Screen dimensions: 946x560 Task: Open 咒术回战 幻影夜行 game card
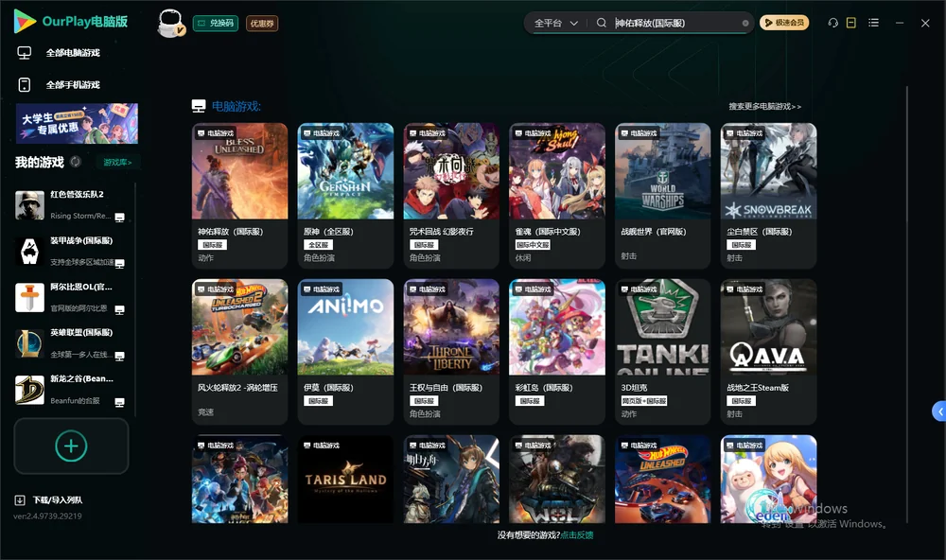[x=451, y=196]
